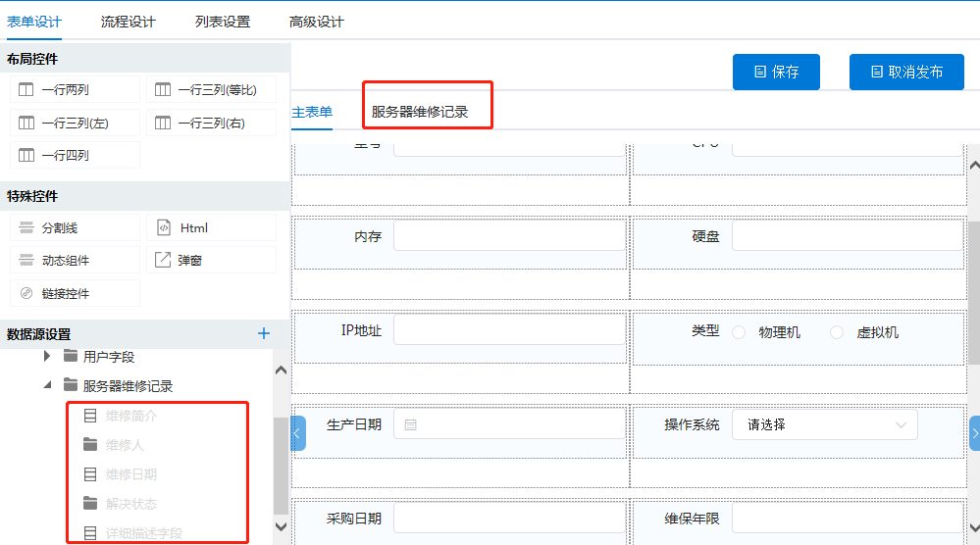Pick the 弹窗 popup control
Viewport: 980px width, 545px height.
coord(211,261)
